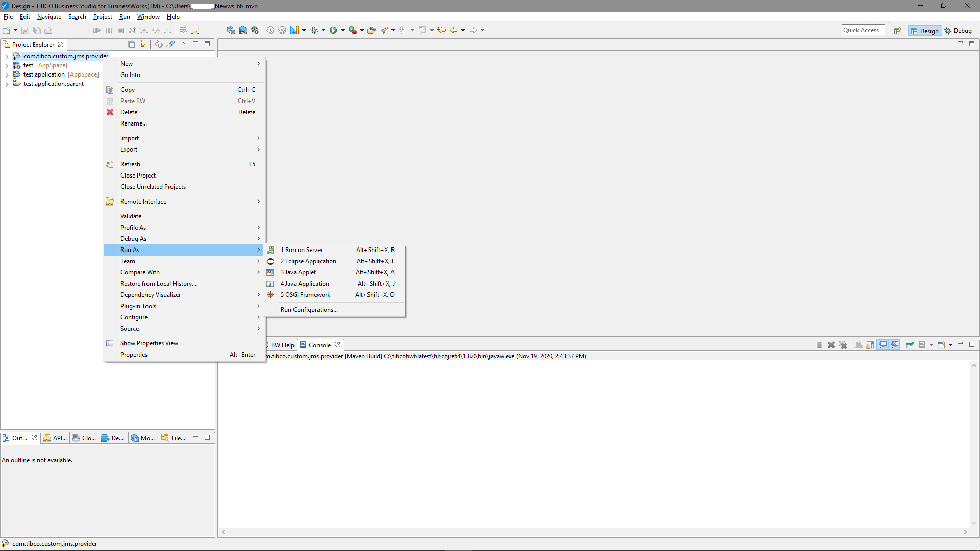Toggle Link with Editor in Project Explorer

[143, 44]
